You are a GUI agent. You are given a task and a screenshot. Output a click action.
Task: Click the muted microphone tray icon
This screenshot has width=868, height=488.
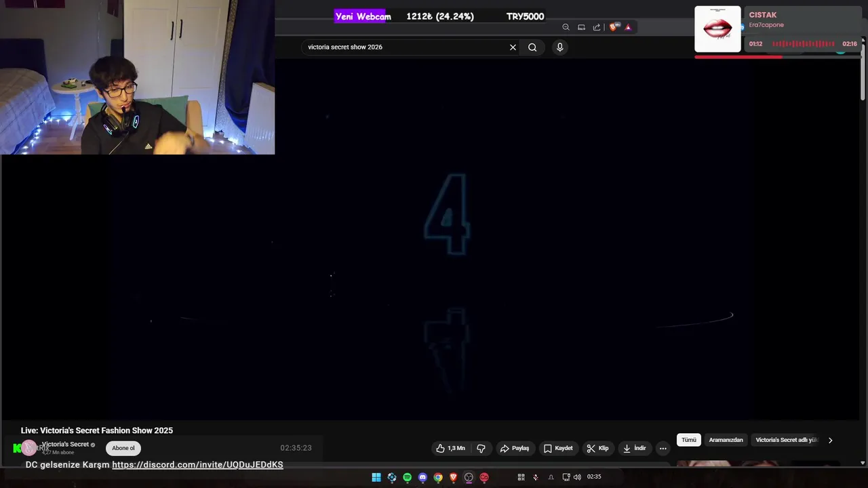tap(536, 477)
